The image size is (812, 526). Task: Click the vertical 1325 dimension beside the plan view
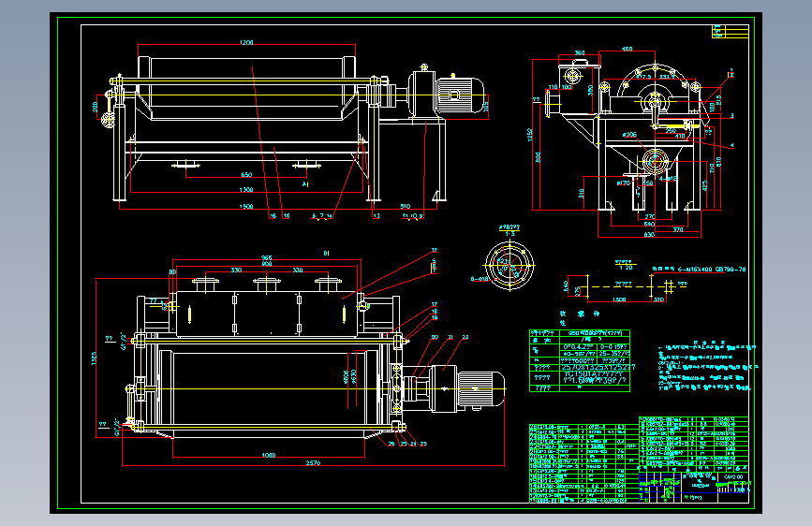(95, 358)
